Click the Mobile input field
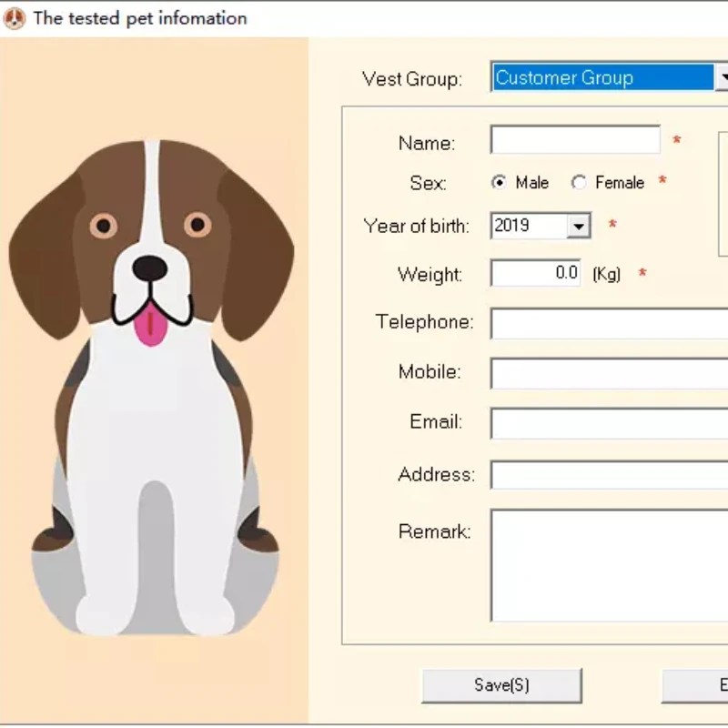This screenshot has height=728, width=728. pyautogui.click(x=610, y=373)
